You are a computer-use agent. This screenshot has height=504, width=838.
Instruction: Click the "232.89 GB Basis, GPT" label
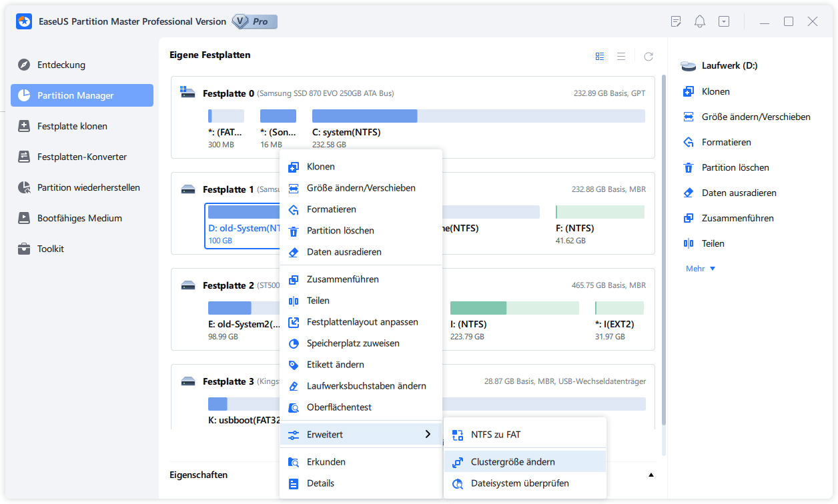coord(609,93)
